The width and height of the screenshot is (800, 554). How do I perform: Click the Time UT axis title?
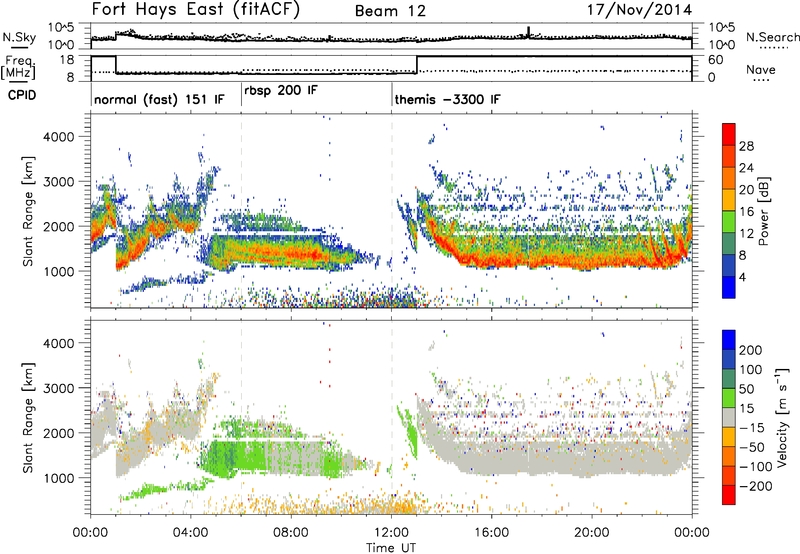[391, 548]
